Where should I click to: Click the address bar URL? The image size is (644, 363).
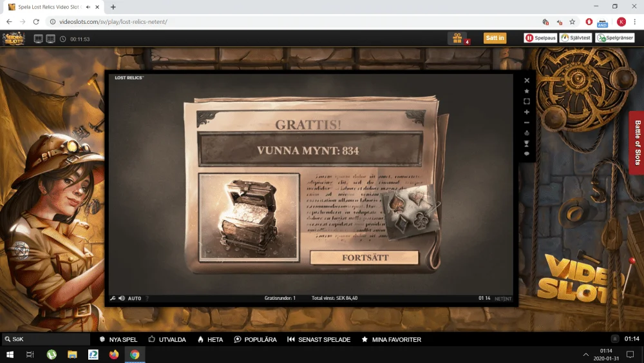tap(113, 22)
